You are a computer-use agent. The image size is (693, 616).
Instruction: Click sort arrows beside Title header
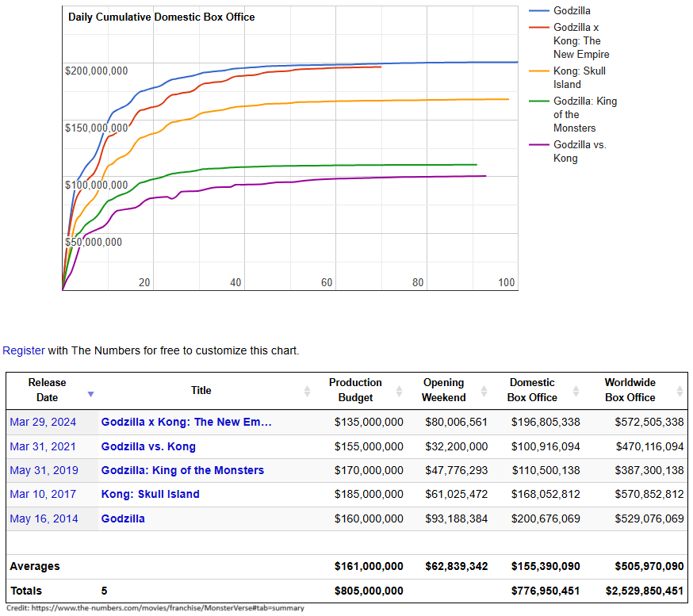point(307,391)
